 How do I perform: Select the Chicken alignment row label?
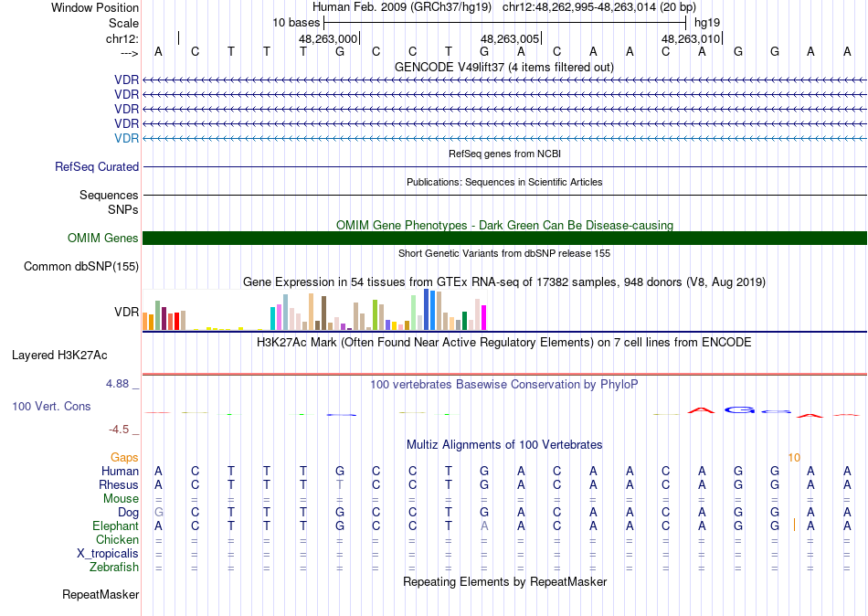(117, 539)
